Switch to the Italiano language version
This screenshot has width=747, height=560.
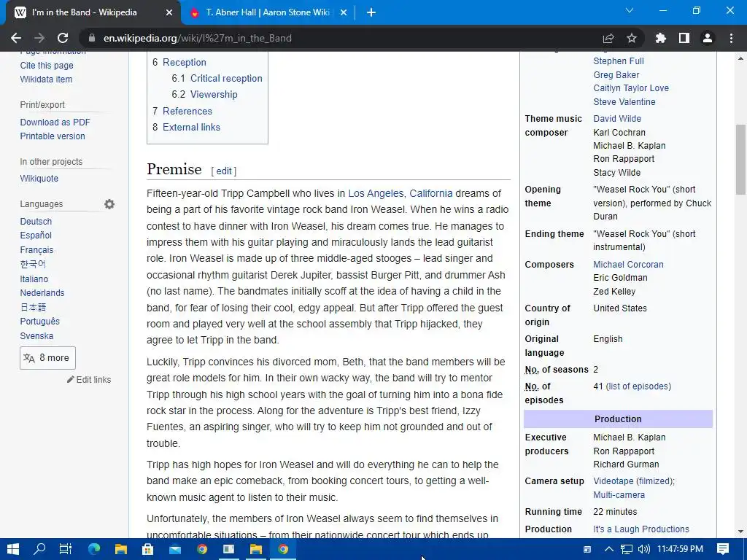coord(34,279)
